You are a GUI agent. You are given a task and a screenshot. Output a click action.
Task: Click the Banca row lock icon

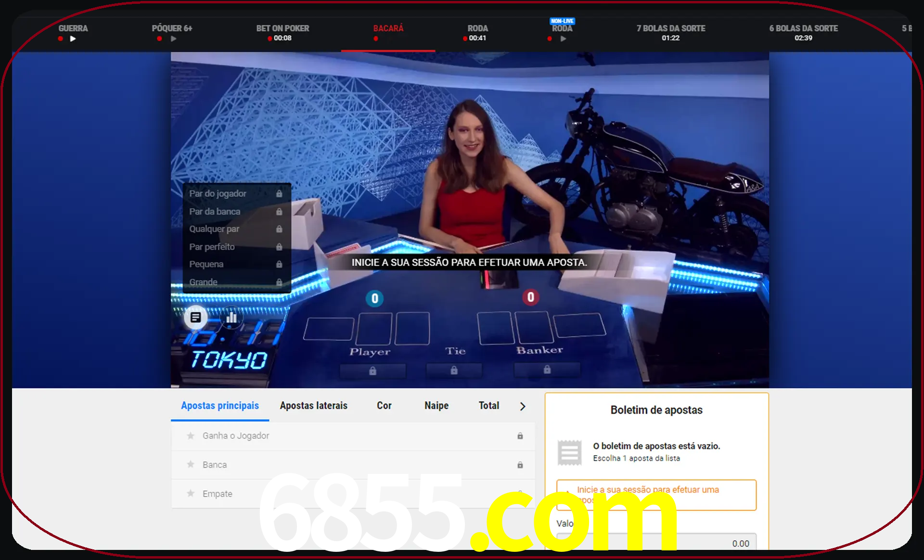tap(520, 465)
